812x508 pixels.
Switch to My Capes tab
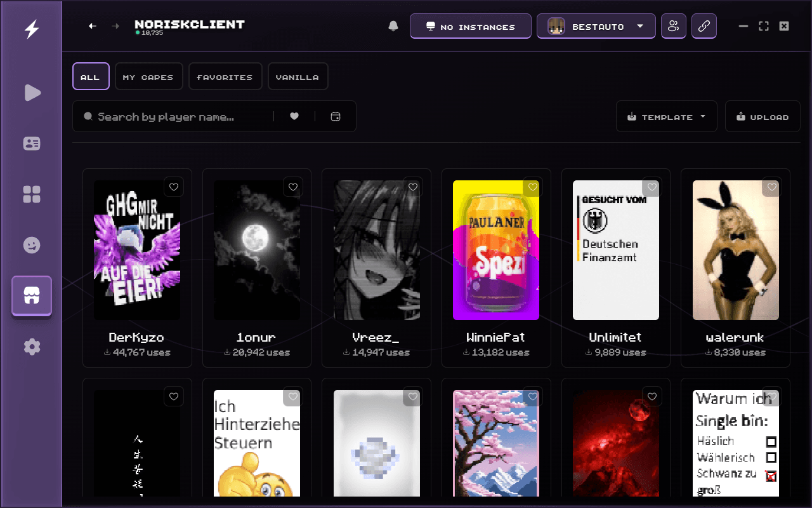click(x=148, y=76)
